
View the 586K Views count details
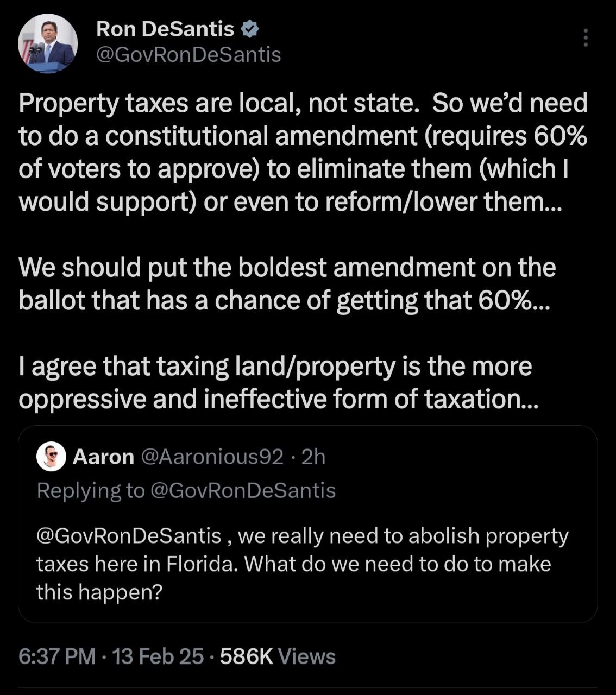(278, 656)
